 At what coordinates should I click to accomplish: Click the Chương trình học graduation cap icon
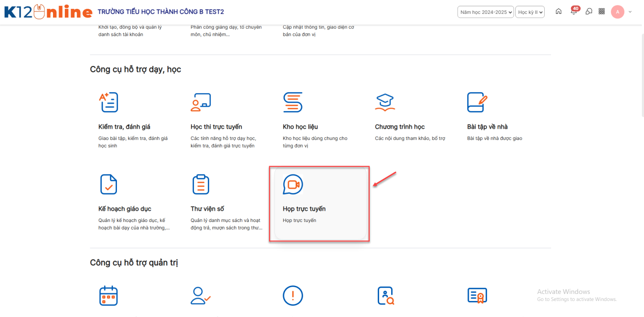pyautogui.click(x=384, y=102)
